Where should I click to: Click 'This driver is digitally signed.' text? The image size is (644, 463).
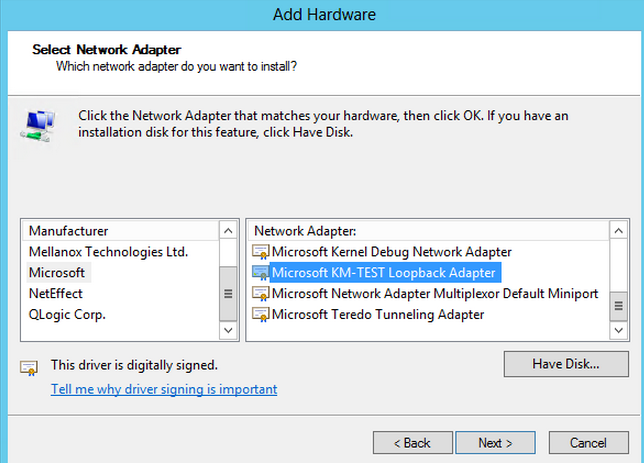pos(134,365)
